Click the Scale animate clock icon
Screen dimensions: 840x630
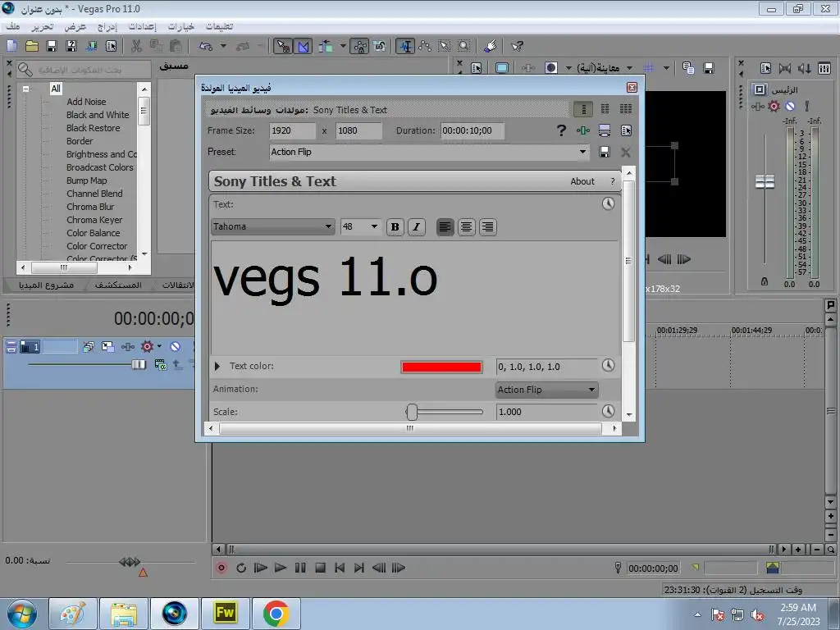608,411
